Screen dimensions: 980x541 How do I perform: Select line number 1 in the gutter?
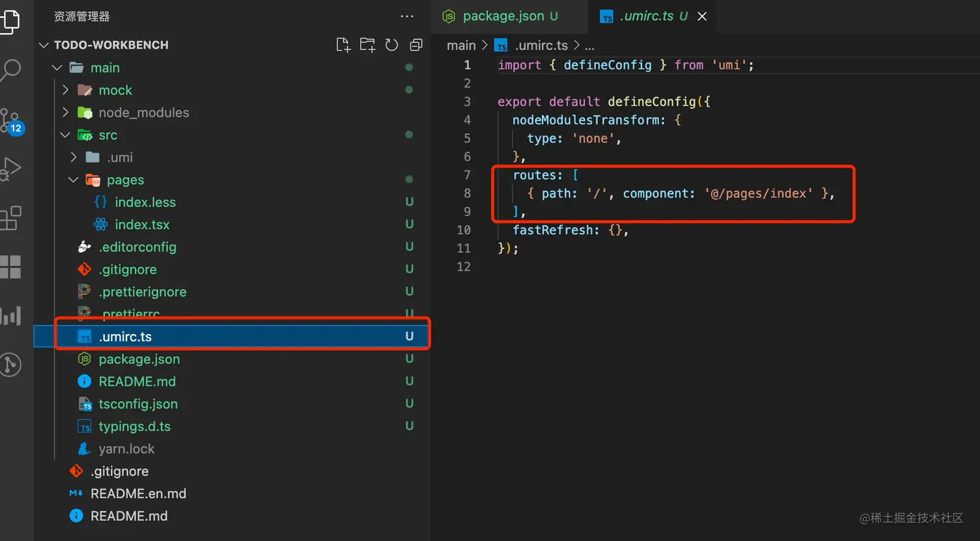point(467,65)
